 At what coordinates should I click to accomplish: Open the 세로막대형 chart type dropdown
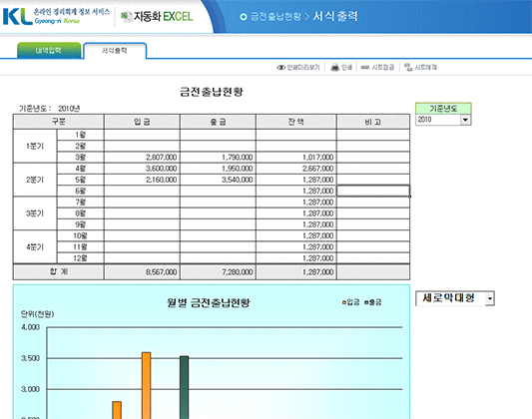pyautogui.click(x=490, y=298)
